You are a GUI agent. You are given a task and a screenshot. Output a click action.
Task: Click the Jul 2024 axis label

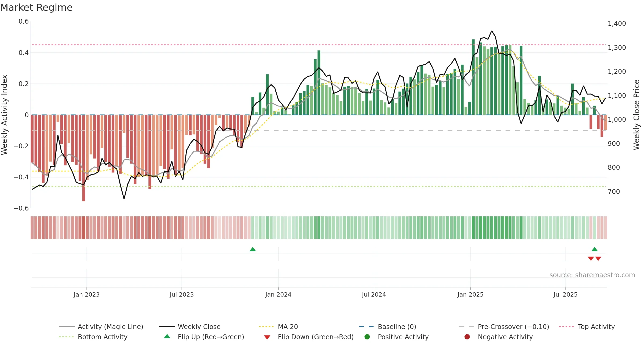click(x=374, y=294)
